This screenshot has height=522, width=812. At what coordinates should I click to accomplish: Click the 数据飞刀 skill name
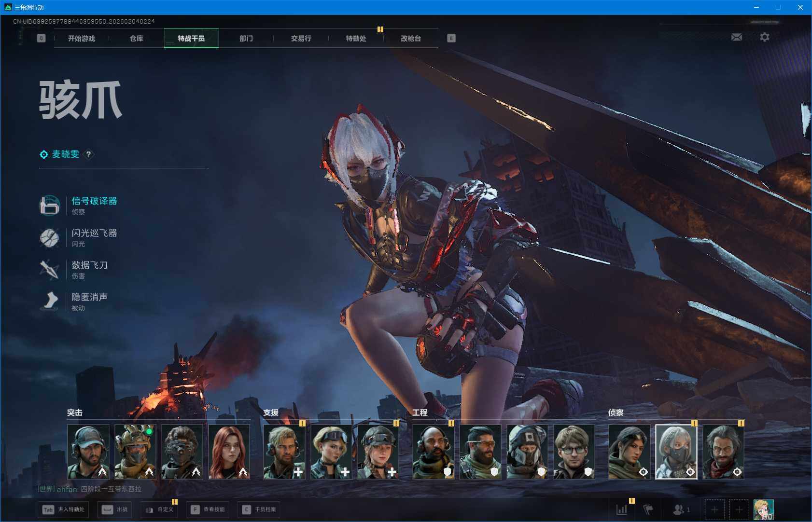coord(90,265)
